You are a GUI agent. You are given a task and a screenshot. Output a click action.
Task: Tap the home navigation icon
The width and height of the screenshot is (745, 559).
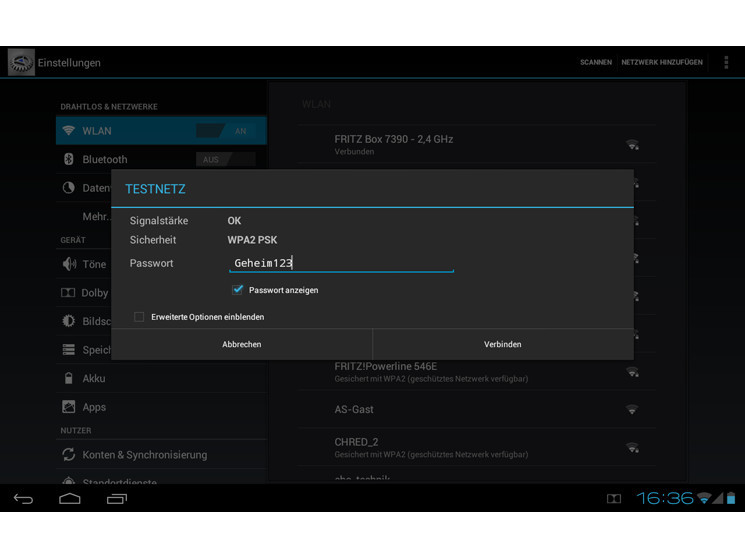pos(69,499)
